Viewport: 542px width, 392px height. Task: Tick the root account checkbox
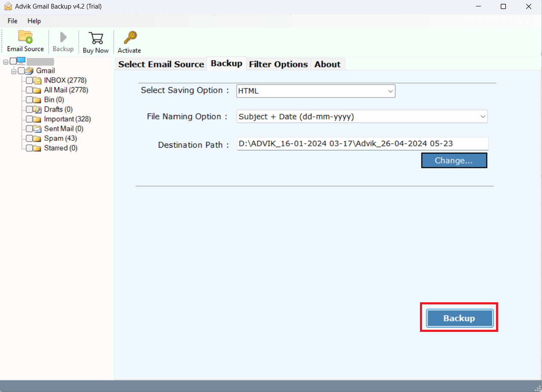[13, 61]
